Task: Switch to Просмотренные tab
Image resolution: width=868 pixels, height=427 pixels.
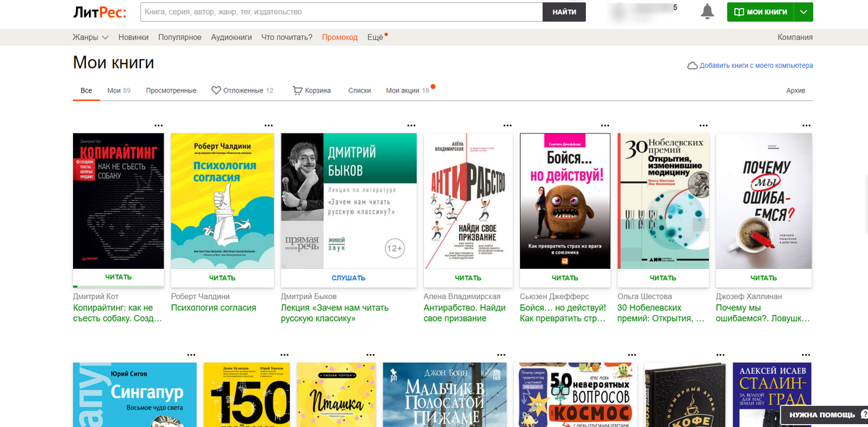Action: coord(171,90)
